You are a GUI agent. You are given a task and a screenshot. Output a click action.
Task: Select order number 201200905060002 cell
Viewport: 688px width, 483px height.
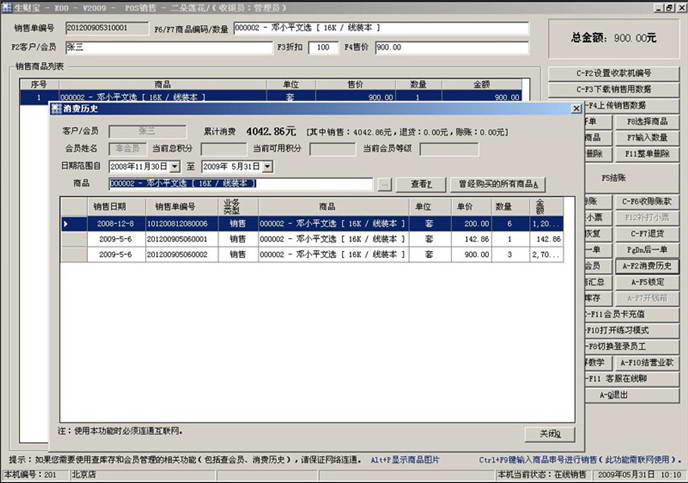(x=182, y=254)
